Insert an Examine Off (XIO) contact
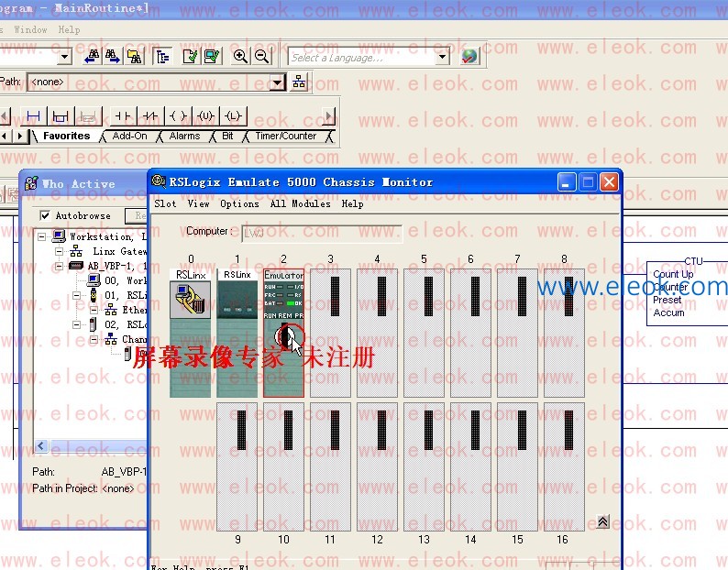 [x=150, y=115]
